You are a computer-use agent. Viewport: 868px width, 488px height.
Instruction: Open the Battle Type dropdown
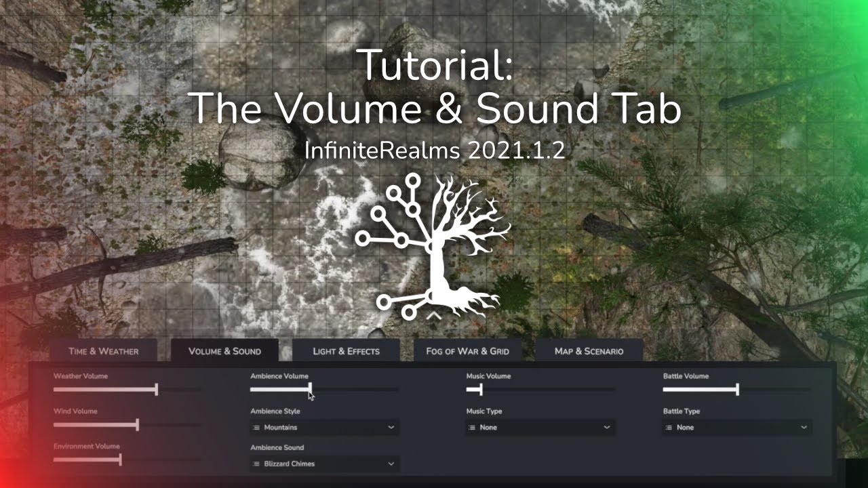(x=737, y=428)
